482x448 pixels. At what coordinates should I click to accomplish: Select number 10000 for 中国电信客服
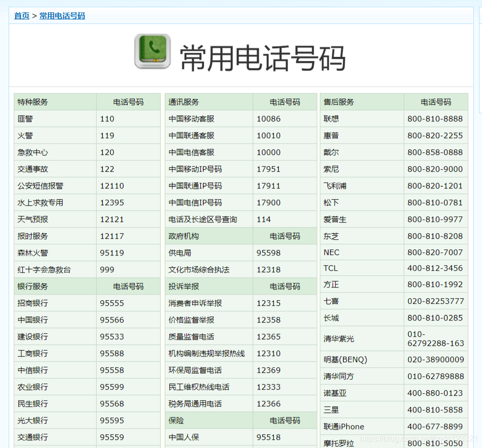268,152
